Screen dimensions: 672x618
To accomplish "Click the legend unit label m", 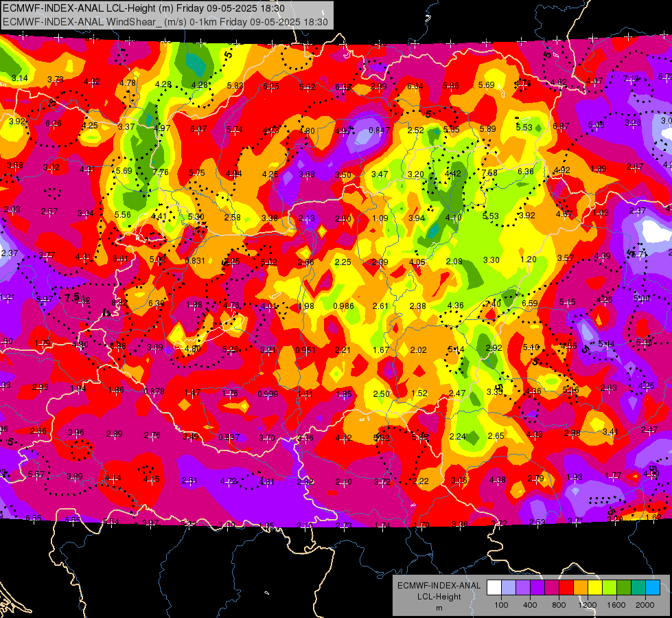I will pyautogui.click(x=439, y=608).
